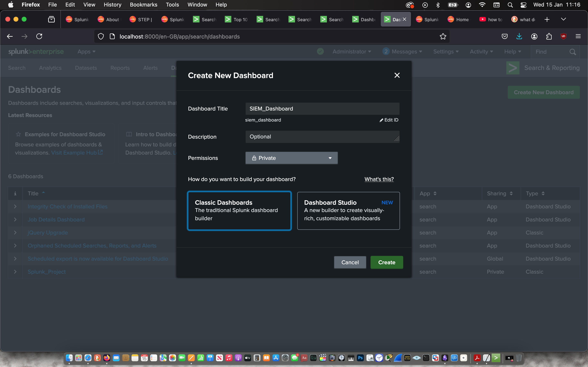
Task: Click the Dashboard Title input field
Action: pyautogui.click(x=322, y=108)
